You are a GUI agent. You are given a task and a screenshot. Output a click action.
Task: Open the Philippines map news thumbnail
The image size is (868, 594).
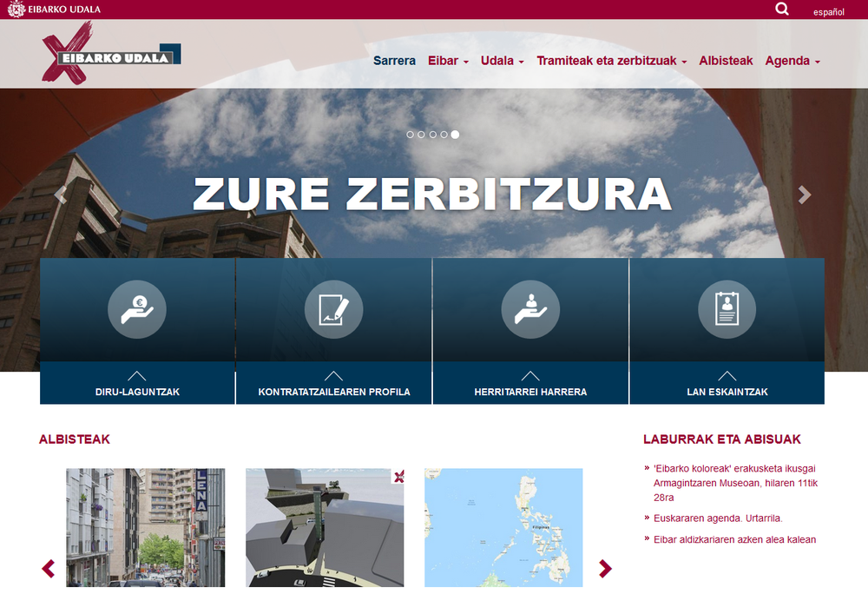pos(503,528)
